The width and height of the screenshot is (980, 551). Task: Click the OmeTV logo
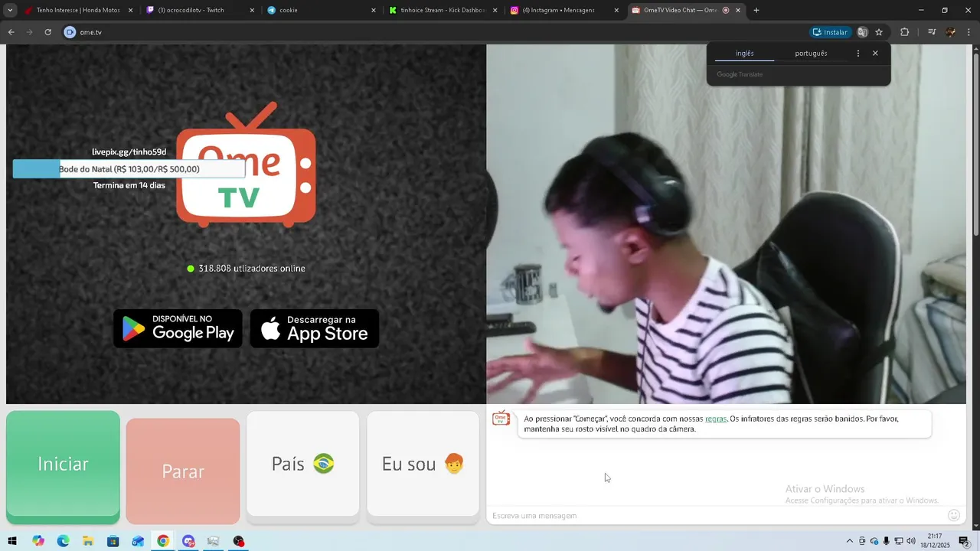pyautogui.click(x=246, y=165)
